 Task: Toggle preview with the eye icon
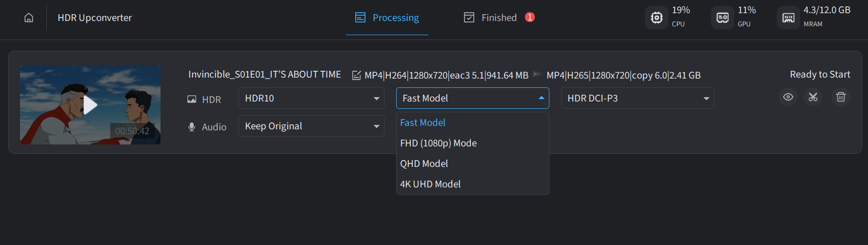coord(788,97)
